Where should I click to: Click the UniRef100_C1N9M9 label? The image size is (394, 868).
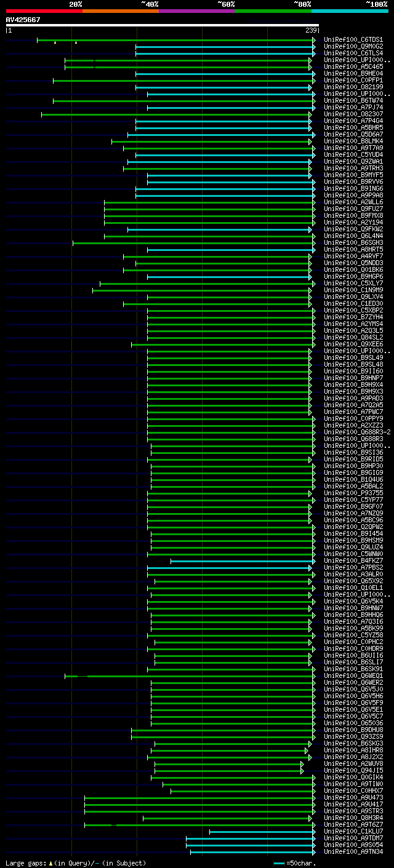pos(353,290)
